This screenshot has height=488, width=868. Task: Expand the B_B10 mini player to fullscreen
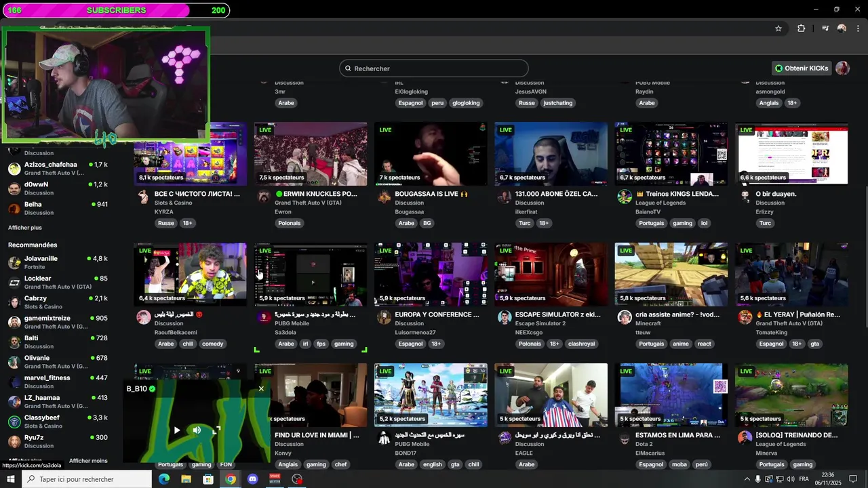click(x=217, y=430)
